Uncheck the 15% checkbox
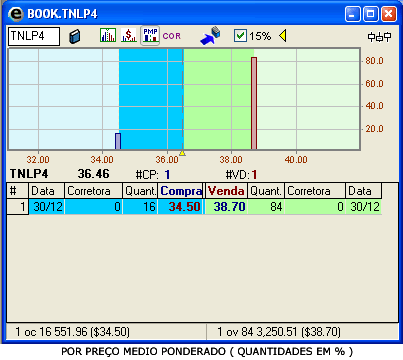Image resolution: width=403 pixels, height=360 pixels. click(x=240, y=36)
